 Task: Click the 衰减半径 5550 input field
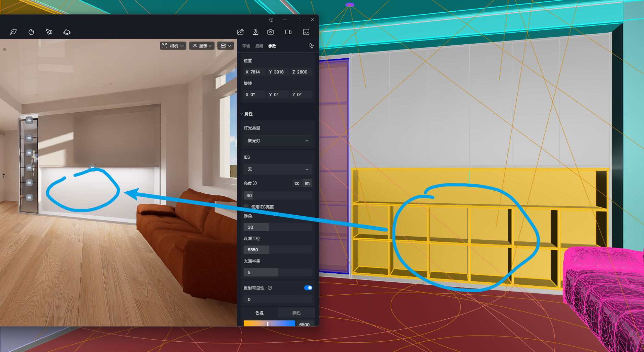[278, 250]
